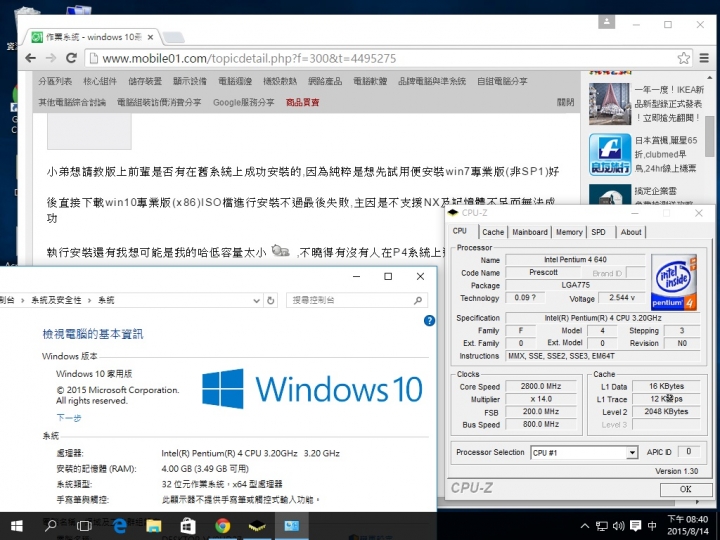Launch Windows Store from the taskbar
720x540 pixels.
[x=188, y=526]
